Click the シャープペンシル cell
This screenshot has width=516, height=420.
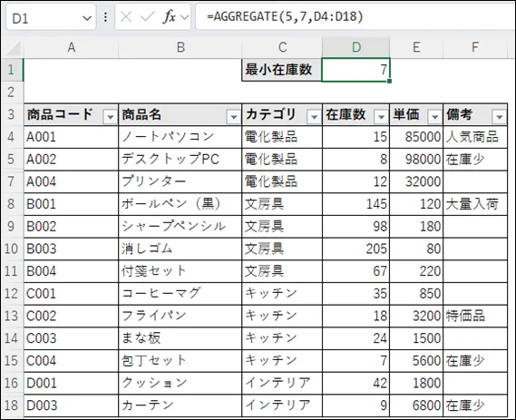click(180, 227)
